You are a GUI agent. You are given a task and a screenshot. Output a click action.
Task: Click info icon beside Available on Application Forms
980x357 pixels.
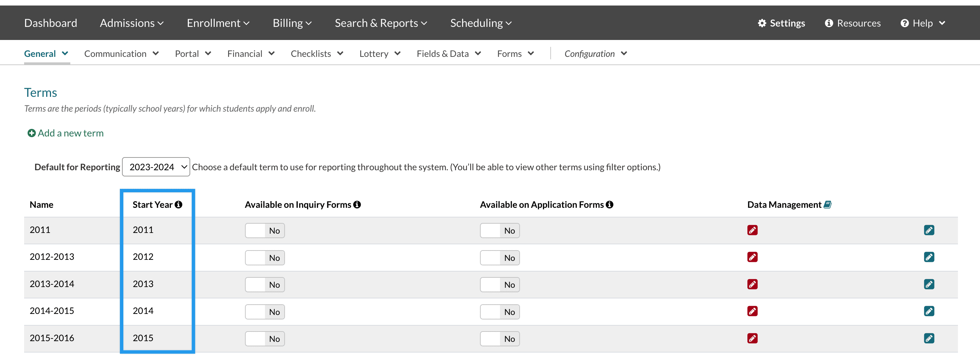pos(610,205)
